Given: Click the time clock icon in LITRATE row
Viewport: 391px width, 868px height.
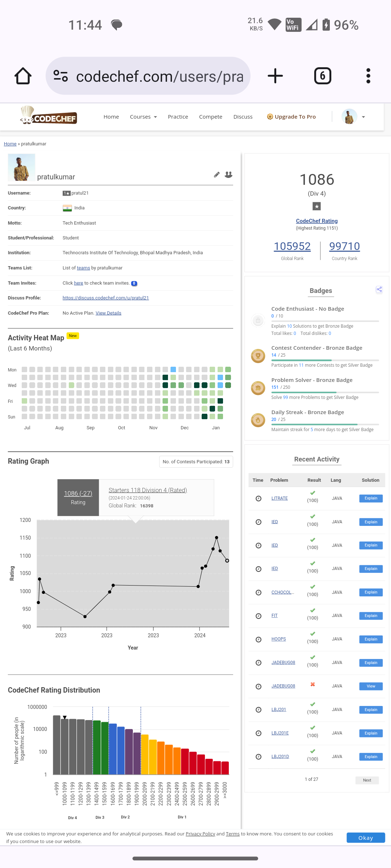Looking at the screenshot, I should click(x=258, y=499).
